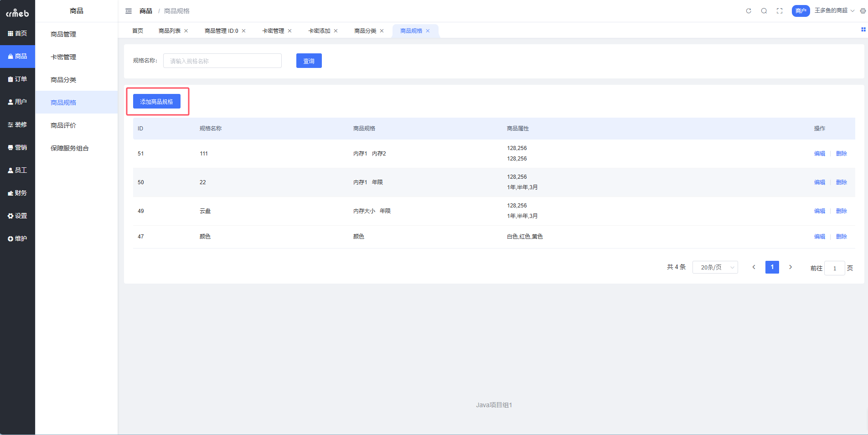The height and width of the screenshot is (435, 868).
Task: Go to 订单 in the left sidebar
Action: tap(17, 79)
